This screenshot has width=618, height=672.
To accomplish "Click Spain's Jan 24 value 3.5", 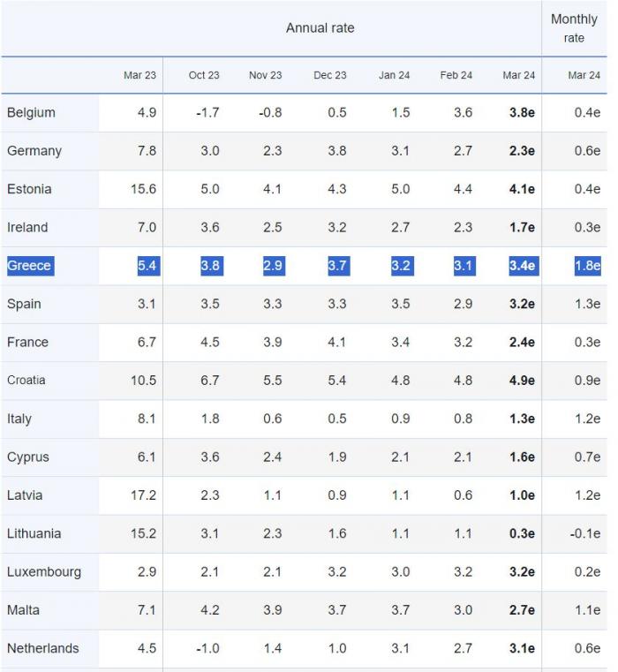I will 400,304.
